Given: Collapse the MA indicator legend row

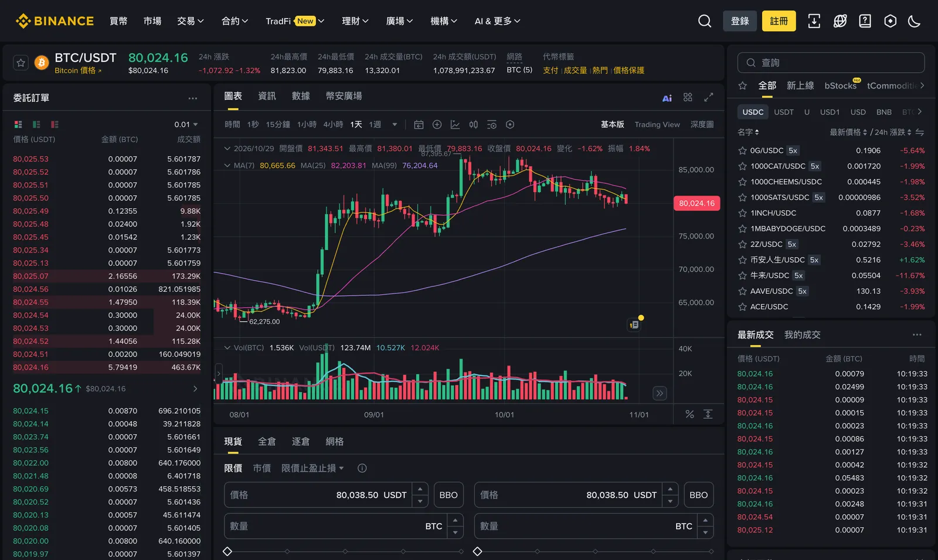Looking at the screenshot, I should tap(227, 166).
